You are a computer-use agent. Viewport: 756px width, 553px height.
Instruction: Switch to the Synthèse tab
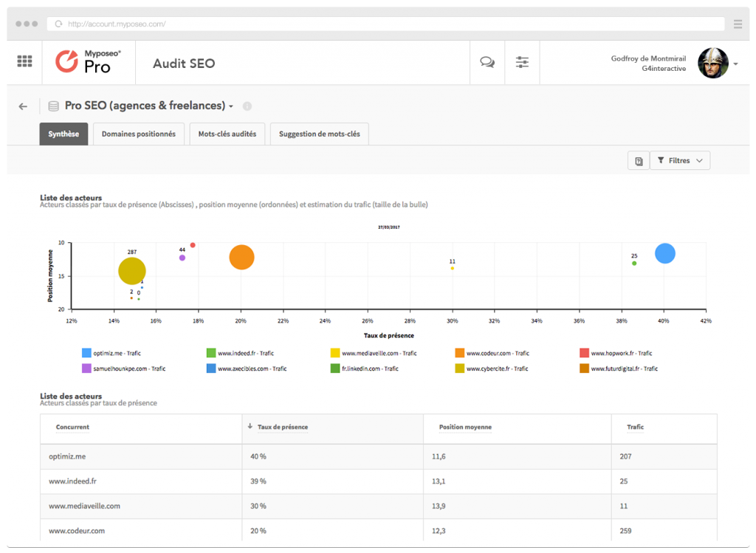(x=63, y=134)
